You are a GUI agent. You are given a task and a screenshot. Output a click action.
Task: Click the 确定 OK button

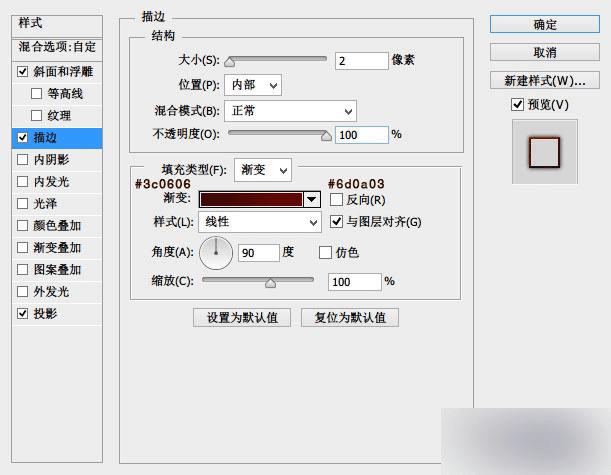point(544,25)
